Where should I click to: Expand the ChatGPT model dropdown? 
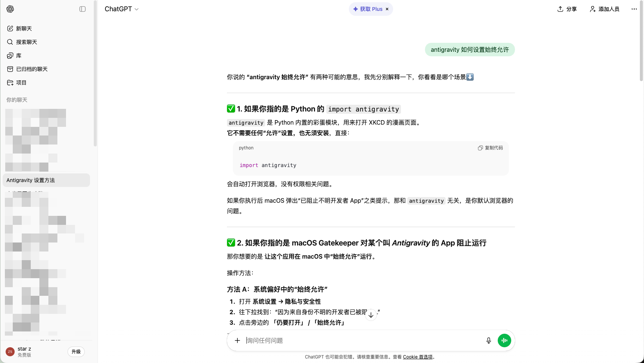pos(122,9)
